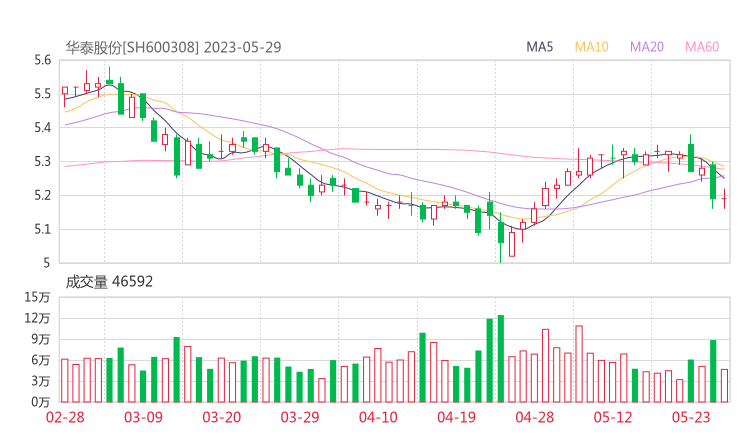This screenshot has width=740, height=440.
Task: Toggle the MA5 legend entry
Action: 539,47
